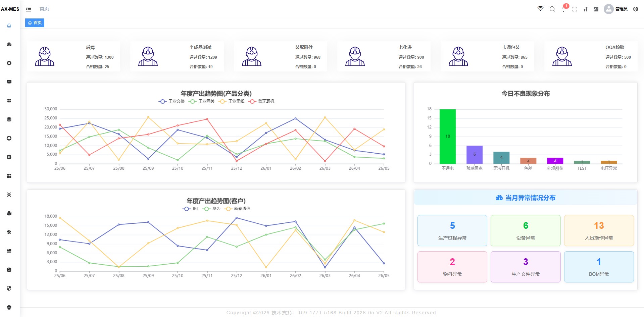Viewport: 644px width, 317px height.
Task: Click the administrator avatar image
Action: pos(608,9)
